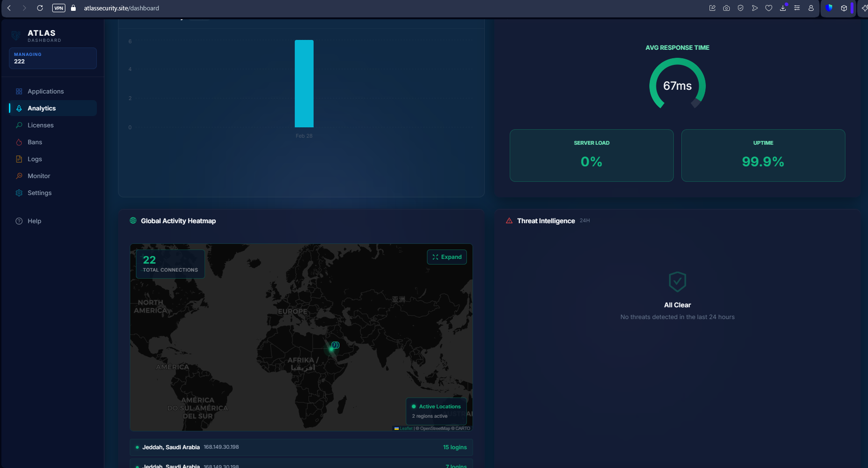Viewport: 868px width, 468px height.
Task: Open the OpenStreetMap attribution link
Action: point(435,428)
